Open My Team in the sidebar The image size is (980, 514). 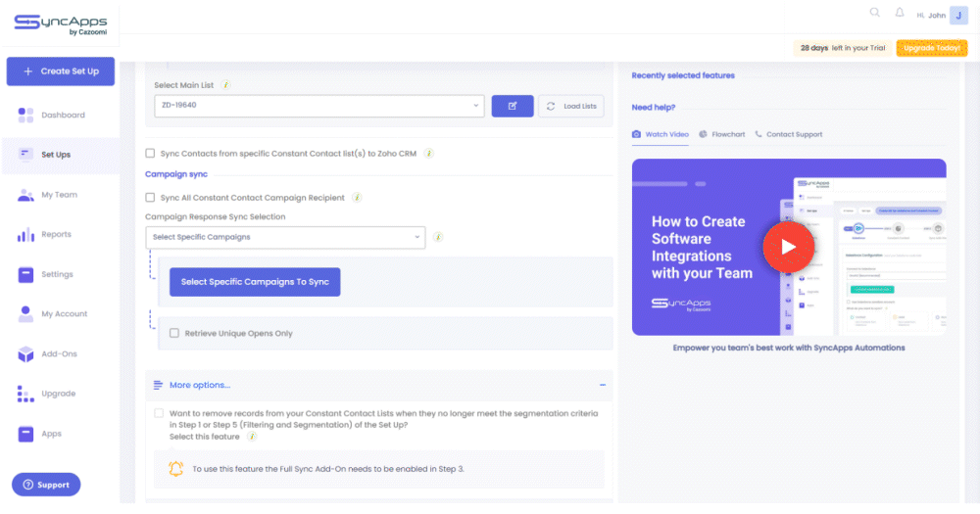point(60,195)
